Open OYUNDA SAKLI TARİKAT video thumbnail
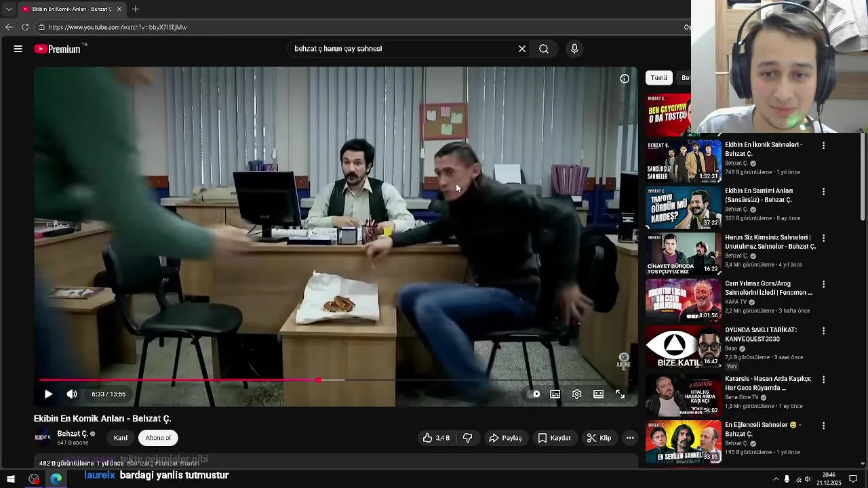Viewport: 868px width, 488px height. click(x=683, y=346)
